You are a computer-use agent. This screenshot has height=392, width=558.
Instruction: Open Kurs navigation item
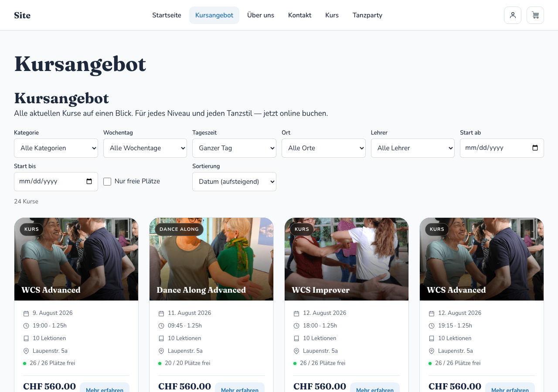click(x=332, y=15)
